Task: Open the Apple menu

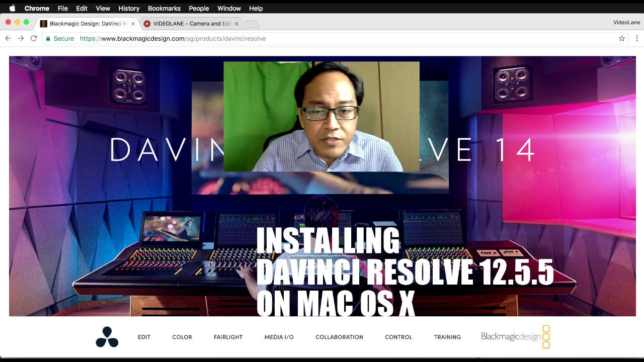Action: [12, 8]
